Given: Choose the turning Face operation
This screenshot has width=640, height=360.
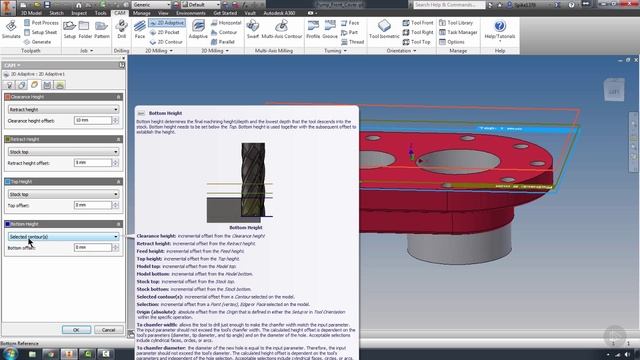Looking at the screenshot, I should point(350,23).
